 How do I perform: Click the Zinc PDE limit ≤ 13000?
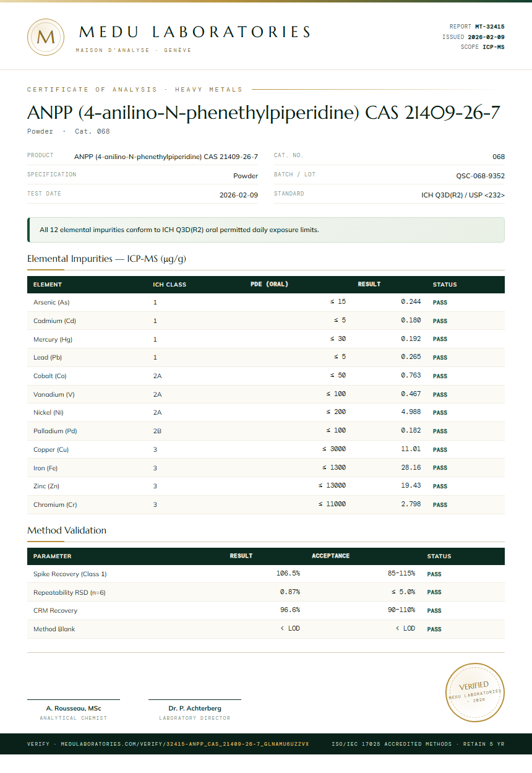pyautogui.click(x=332, y=486)
